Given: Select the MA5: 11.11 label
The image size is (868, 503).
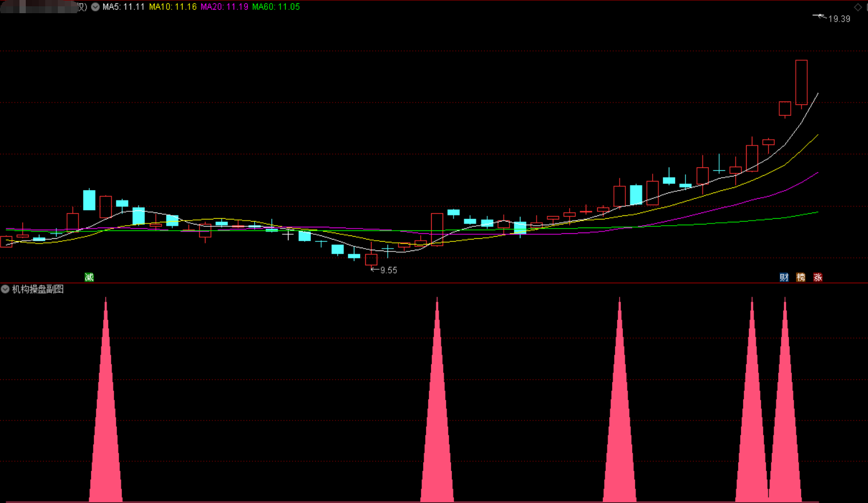Looking at the screenshot, I should tap(124, 7).
